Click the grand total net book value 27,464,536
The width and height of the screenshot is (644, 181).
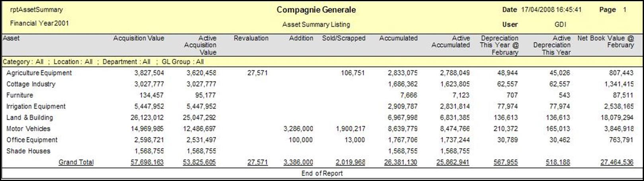[617, 162]
